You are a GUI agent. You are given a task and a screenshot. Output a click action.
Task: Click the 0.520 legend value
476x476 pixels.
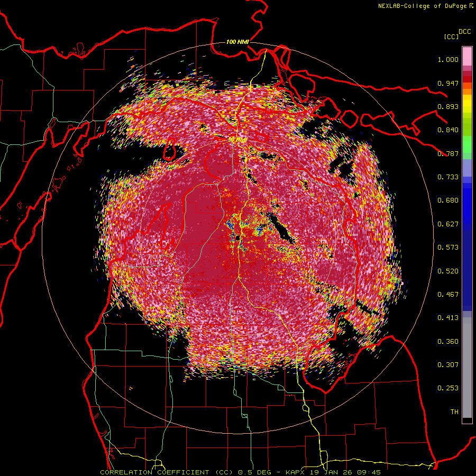coord(448,271)
